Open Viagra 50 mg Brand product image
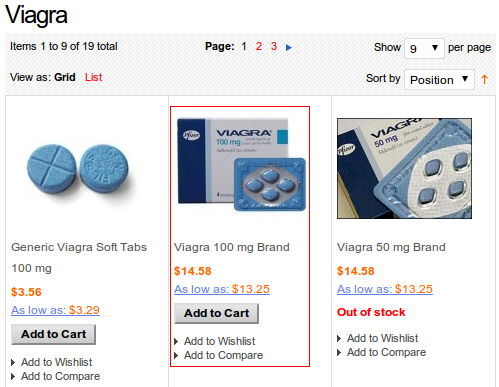Screen dimensions: 499x387 point(404,168)
